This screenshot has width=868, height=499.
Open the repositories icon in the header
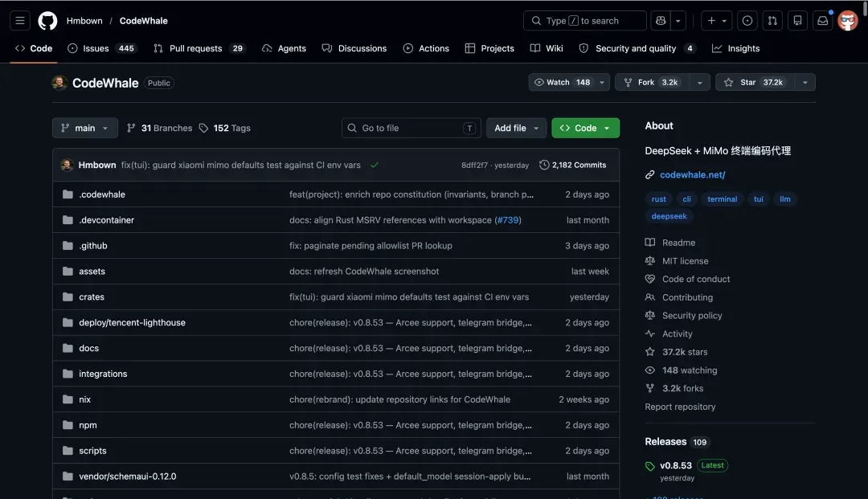click(x=798, y=20)
